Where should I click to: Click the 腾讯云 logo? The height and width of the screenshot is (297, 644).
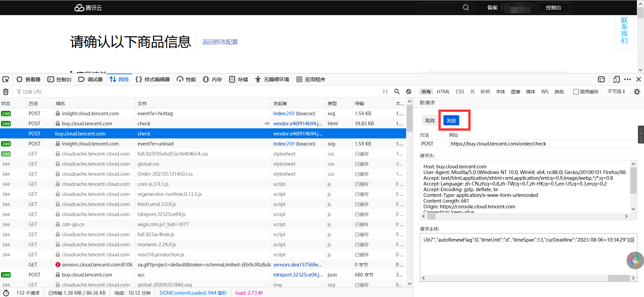tap(88, 7)
